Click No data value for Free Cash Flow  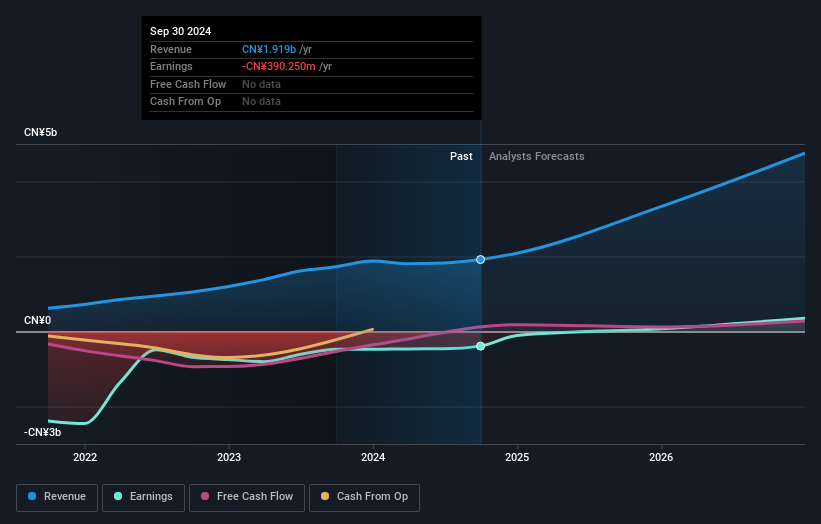pyautogui.click(x=261, y=84)
